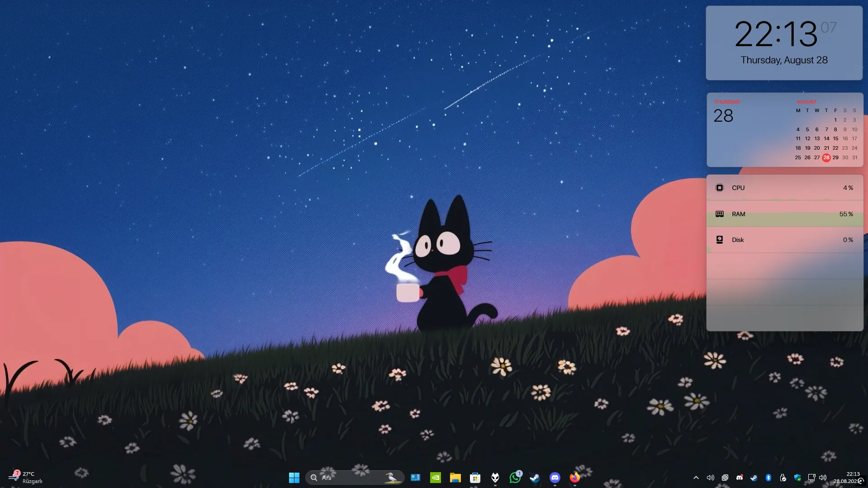
Task: Click the speaker icon next to the tray chevron
Action: click(x=711, y=478)
